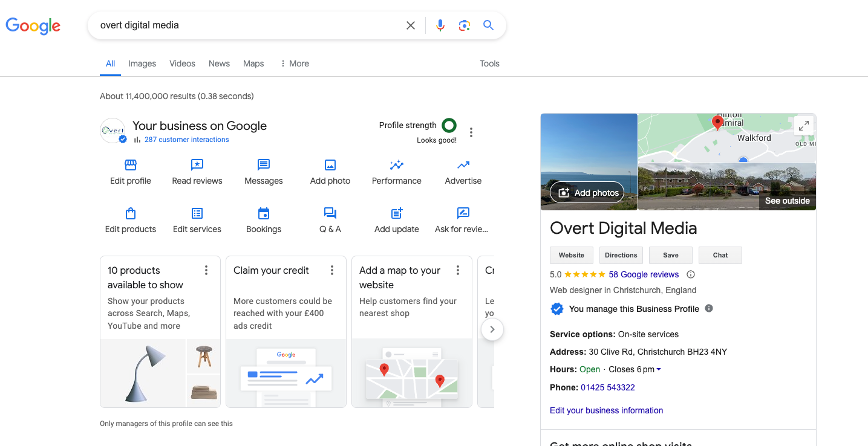
Task: Click the Profile strength green ring
Action: (449, 125)
